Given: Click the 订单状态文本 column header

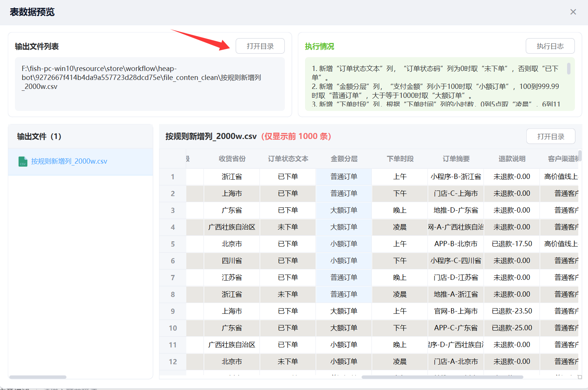Looking at the screenshot, I should (288, 159).
